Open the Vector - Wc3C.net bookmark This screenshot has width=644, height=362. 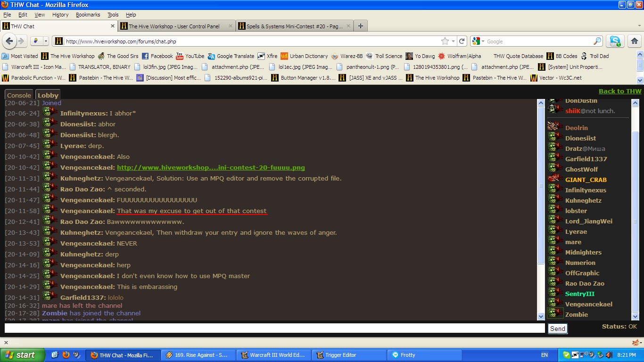click(x=556, y=78)
